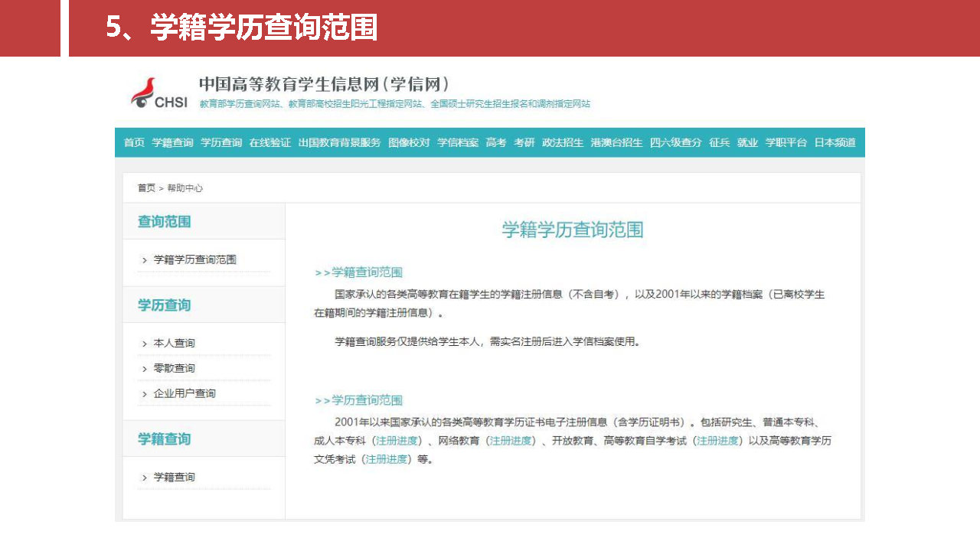
Task: Click the chevron beside 企业用户查询
Action: click(x=144, y=394)
